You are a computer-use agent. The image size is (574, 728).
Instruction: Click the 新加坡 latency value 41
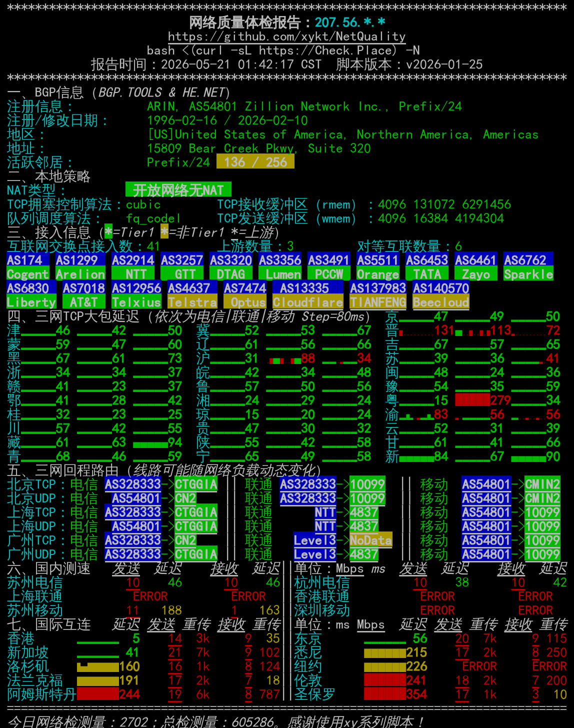(x=132, y=652)
